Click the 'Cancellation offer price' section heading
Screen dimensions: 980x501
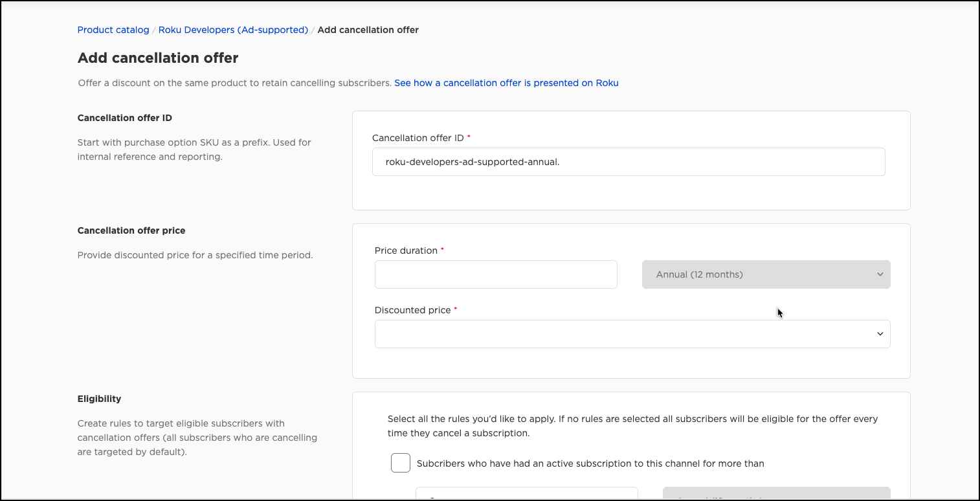click(x=131, y=230)
